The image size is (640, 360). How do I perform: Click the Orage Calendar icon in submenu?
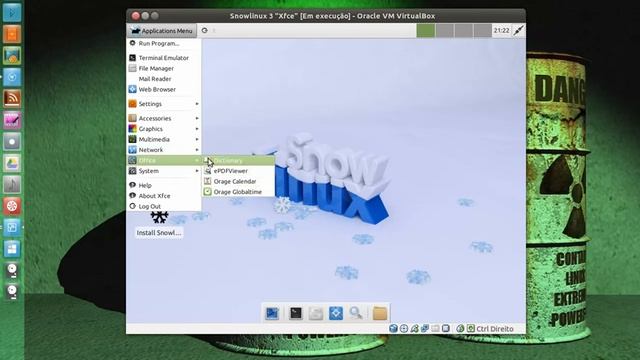click(x=208, y=181)
